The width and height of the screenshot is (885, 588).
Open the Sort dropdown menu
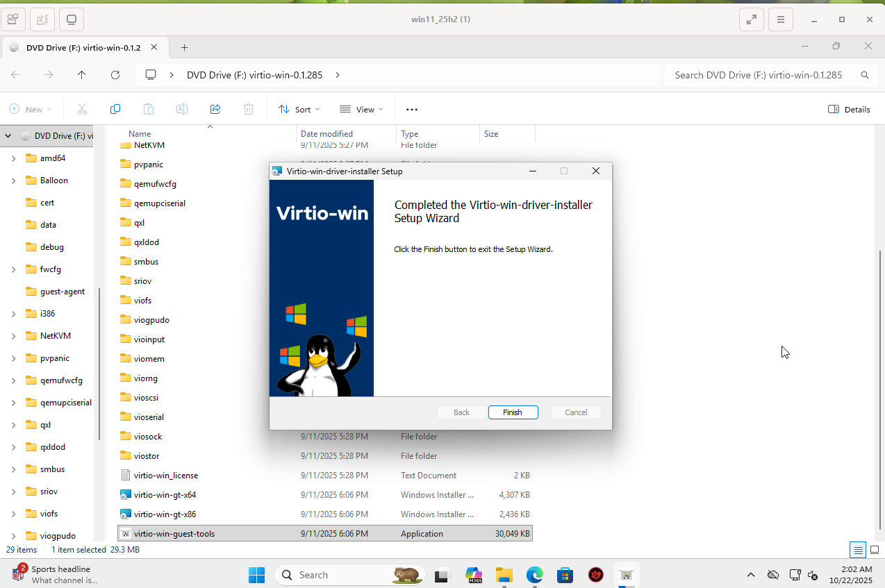[299, 109]
